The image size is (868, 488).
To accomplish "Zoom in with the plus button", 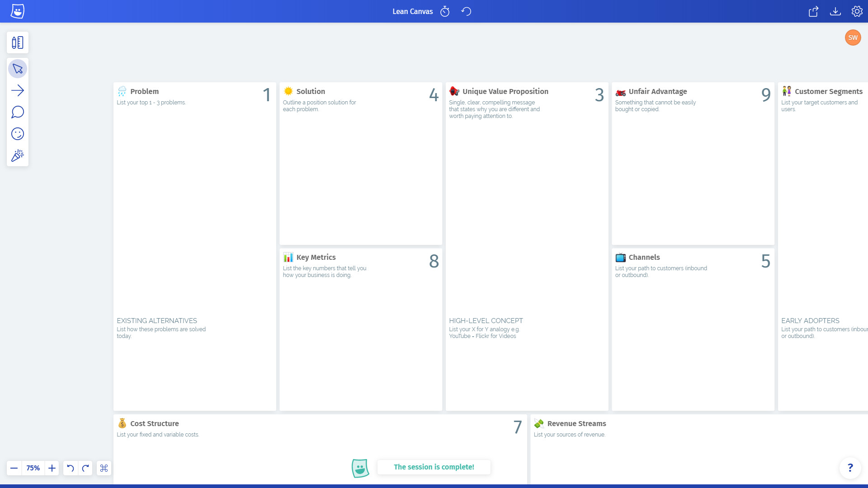I will coord(52,468).
